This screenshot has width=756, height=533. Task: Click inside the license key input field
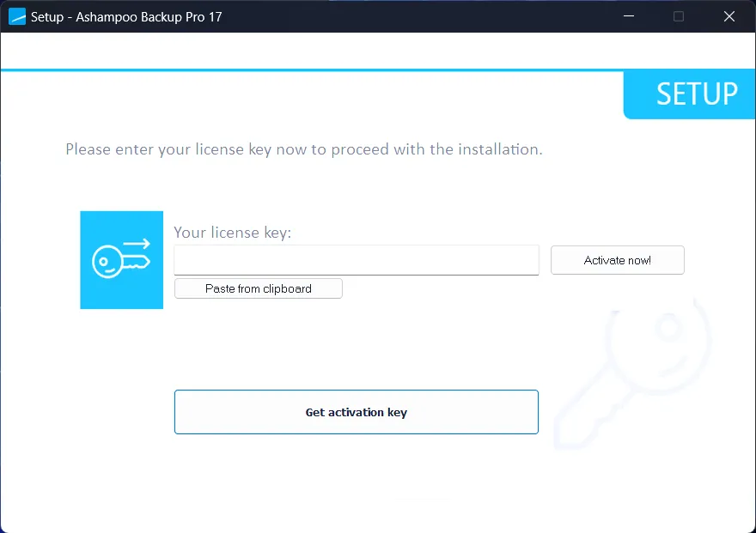click(x=356, y=260)
